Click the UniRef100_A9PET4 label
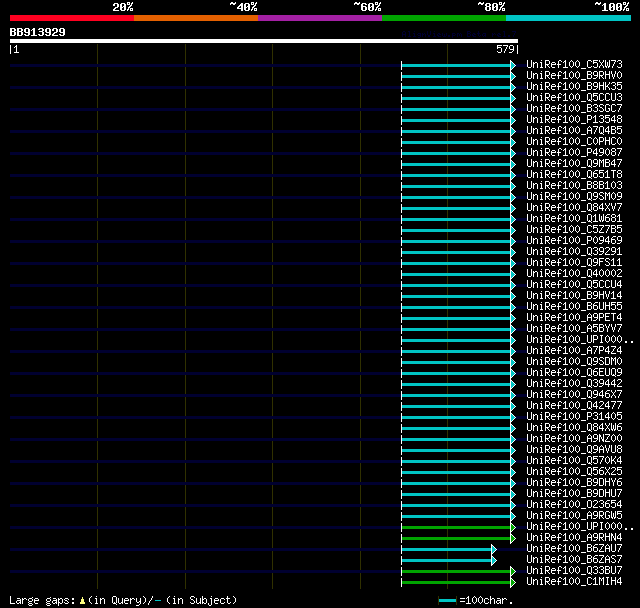Viewport: 640px width, 608px height. coord(574,318)
